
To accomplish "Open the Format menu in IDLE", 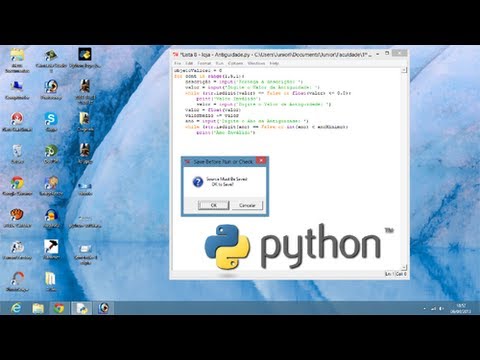I will click(204, 63).
